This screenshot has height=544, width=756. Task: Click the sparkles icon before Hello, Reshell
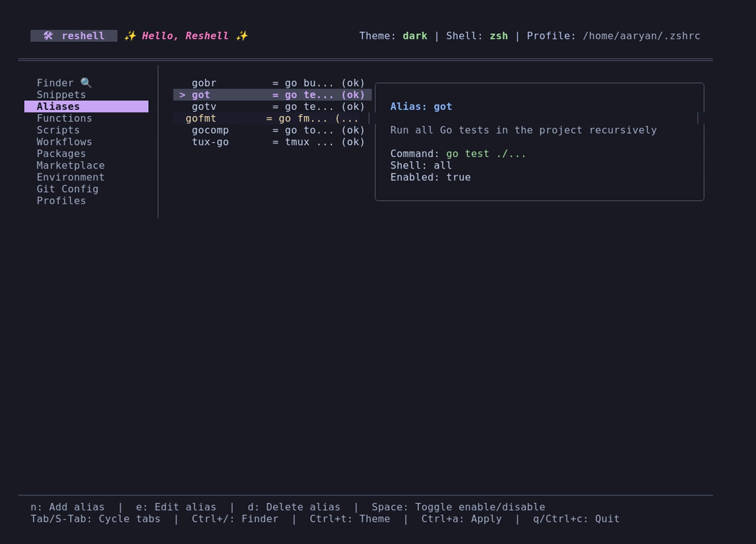pyautogui.click(x=130, y=36)
